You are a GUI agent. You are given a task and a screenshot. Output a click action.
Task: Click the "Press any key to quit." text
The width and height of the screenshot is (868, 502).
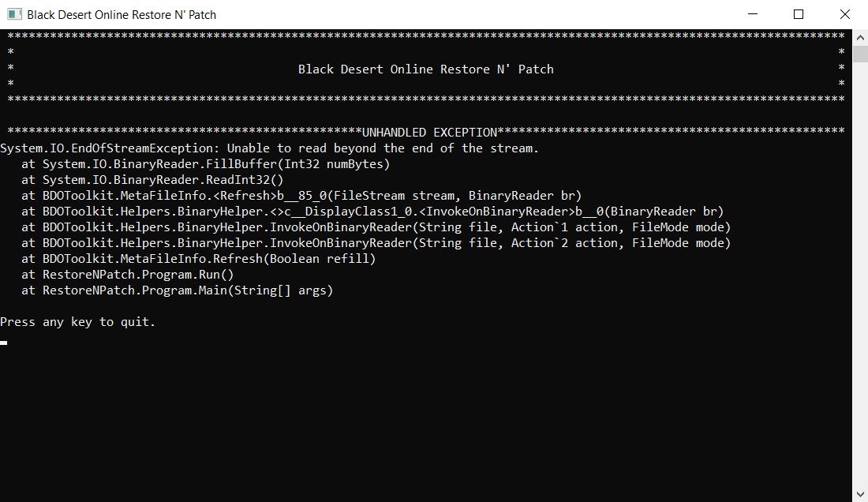pyautogui.click(x=78, y=322)
